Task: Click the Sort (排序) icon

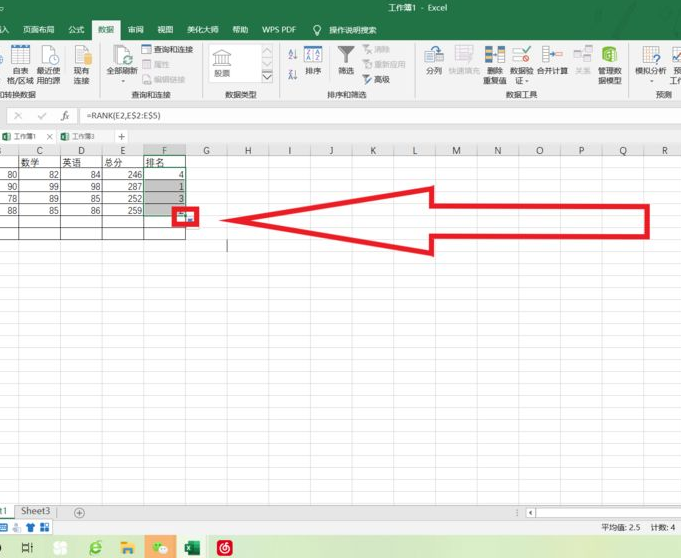Action: [x=313, y=60]
